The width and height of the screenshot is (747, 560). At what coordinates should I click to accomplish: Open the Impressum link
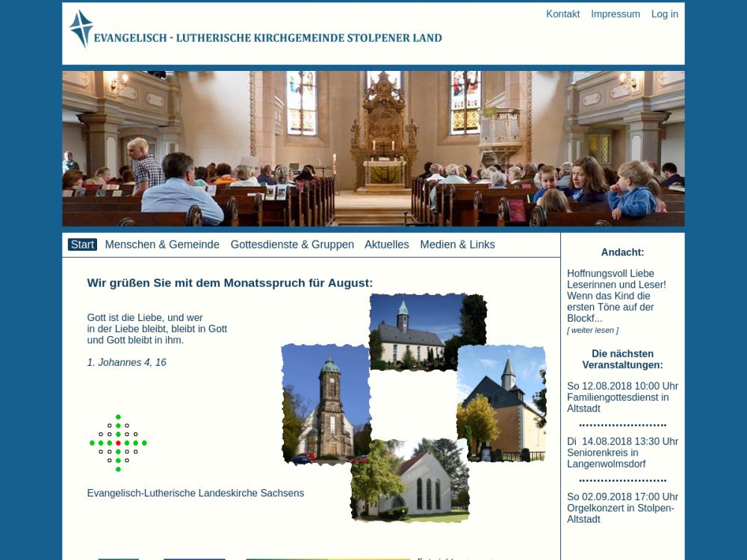pos(615,14)
